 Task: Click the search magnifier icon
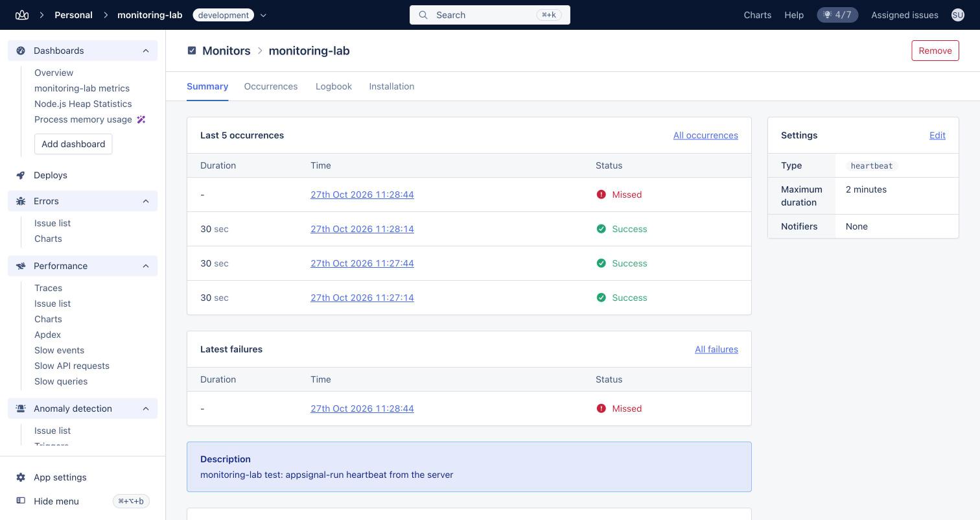423,15
